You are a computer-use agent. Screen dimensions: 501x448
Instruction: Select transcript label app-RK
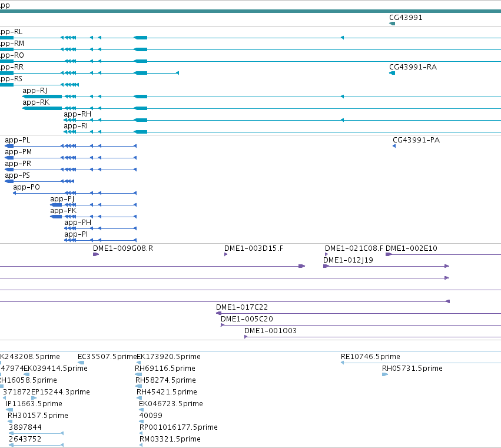(36, 102)
